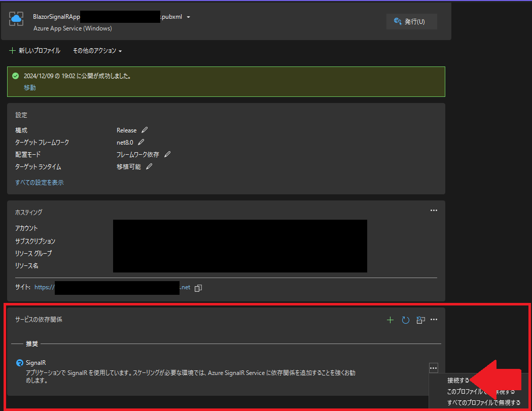Click the SignalR service icon
532x411 pixels.
(20, 363)
